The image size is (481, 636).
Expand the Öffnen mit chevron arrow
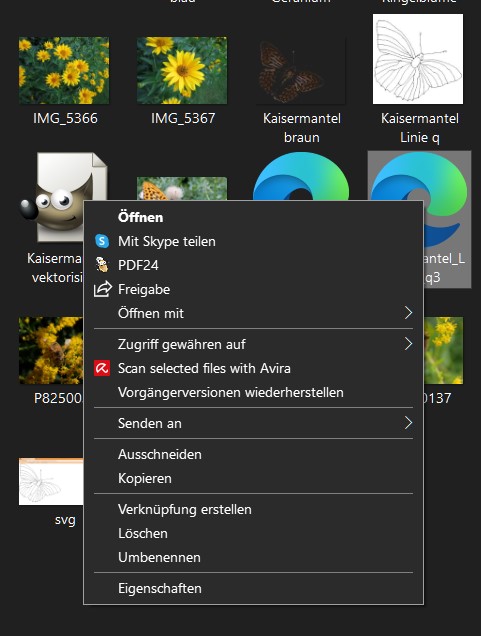point(408,313)
